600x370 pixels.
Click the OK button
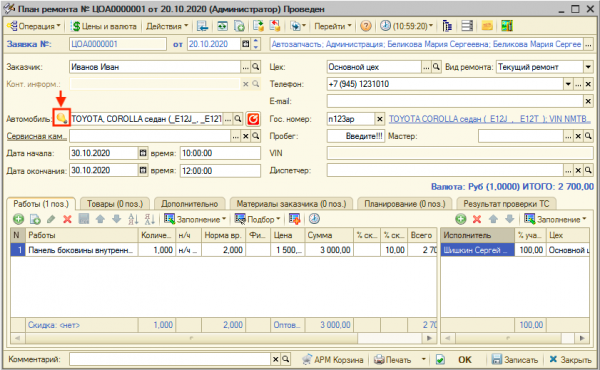[x=465, y=360]
